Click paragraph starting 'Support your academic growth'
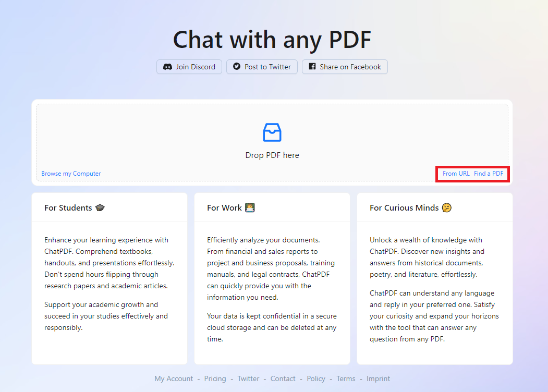The height and width of the screenshot is (392, 548). point(106,316)
